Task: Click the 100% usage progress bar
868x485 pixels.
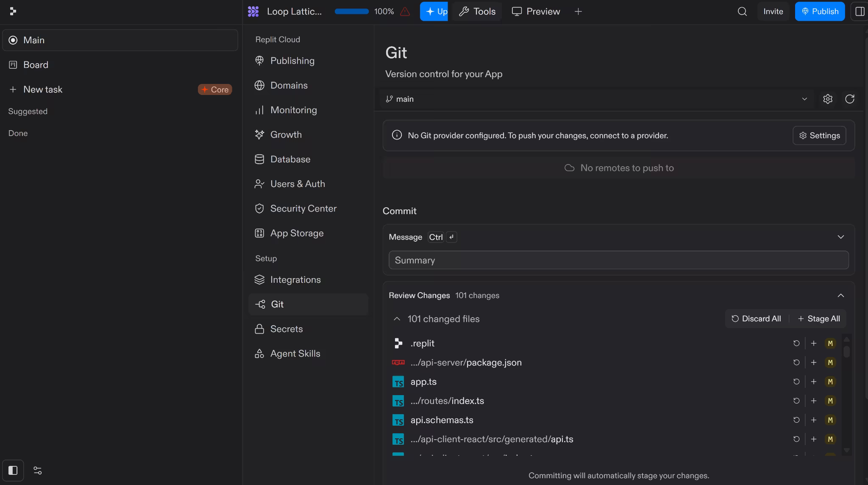Action: pos(352,11)
